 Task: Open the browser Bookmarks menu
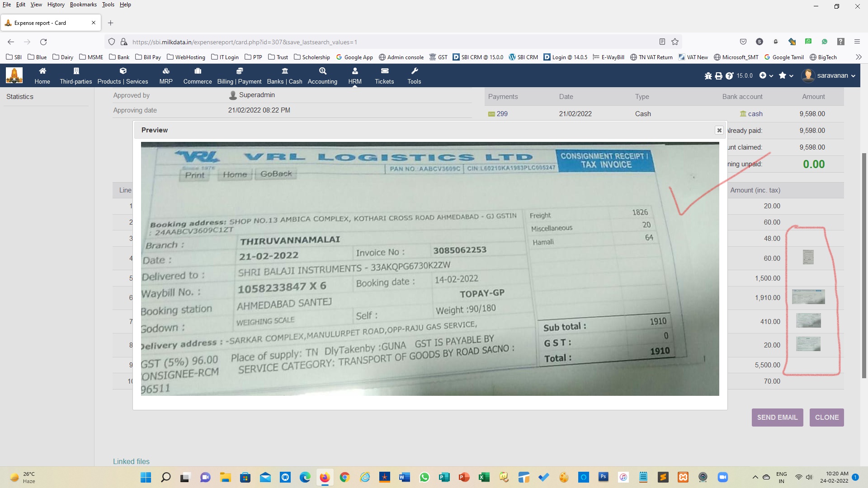[x=83, y=5]
